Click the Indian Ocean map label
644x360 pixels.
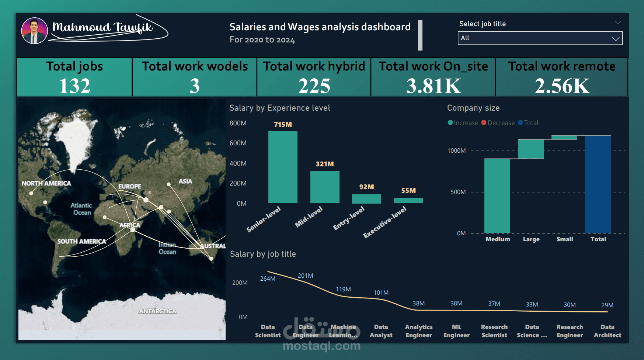point(167,248)
